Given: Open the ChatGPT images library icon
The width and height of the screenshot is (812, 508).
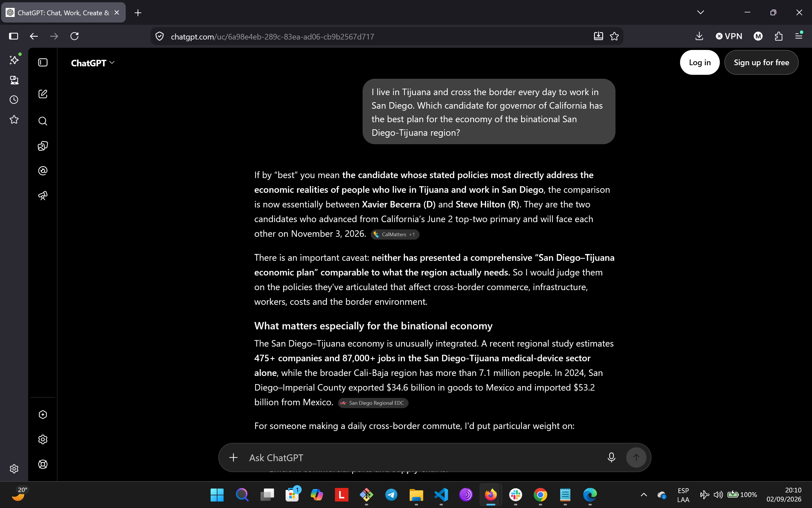Looking at the screenshot, I should click(43, 146).
